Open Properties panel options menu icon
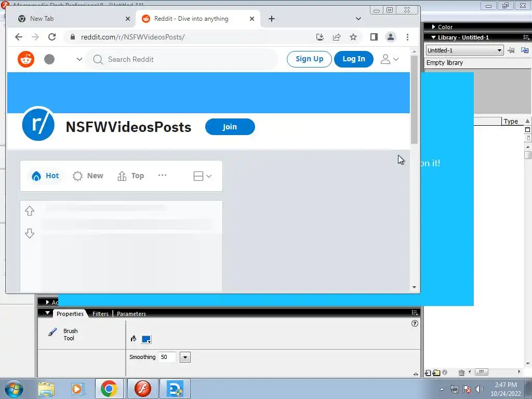 415,312
